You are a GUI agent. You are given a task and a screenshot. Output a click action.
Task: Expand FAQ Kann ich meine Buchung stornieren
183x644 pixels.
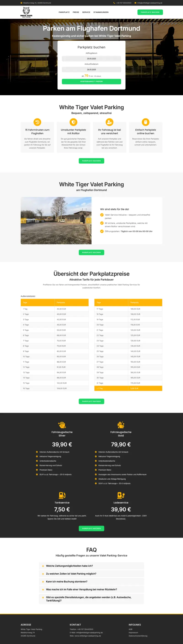91,581
